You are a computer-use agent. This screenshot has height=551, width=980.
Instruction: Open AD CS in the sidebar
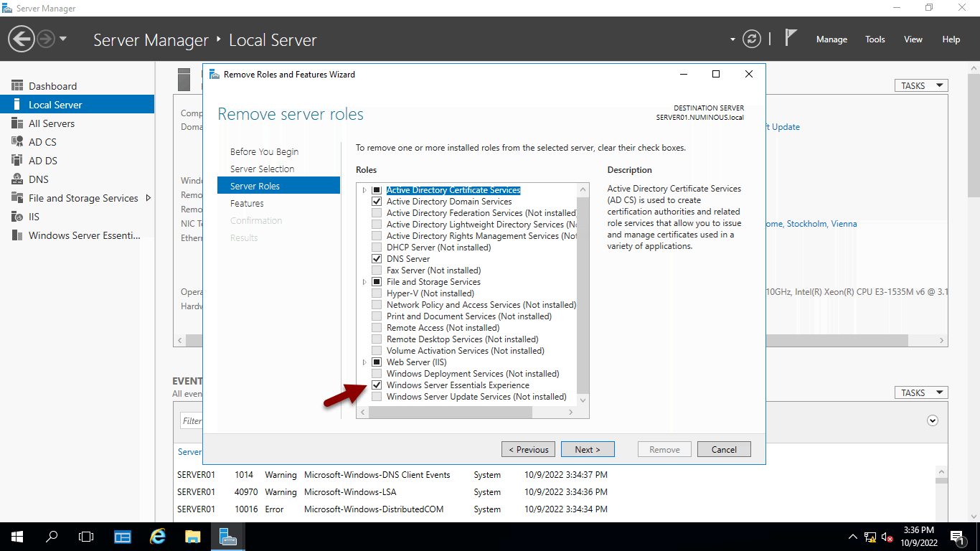pos(77,142)
